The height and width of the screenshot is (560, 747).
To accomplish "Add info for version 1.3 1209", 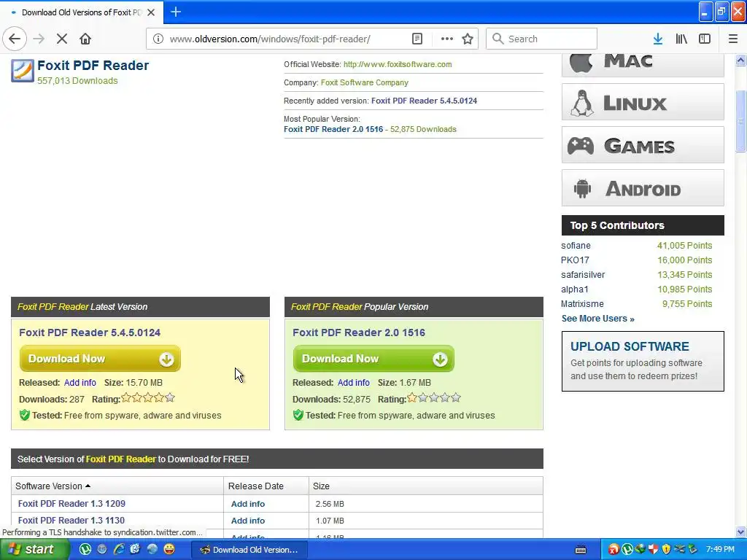I will (x=248, y=504).
